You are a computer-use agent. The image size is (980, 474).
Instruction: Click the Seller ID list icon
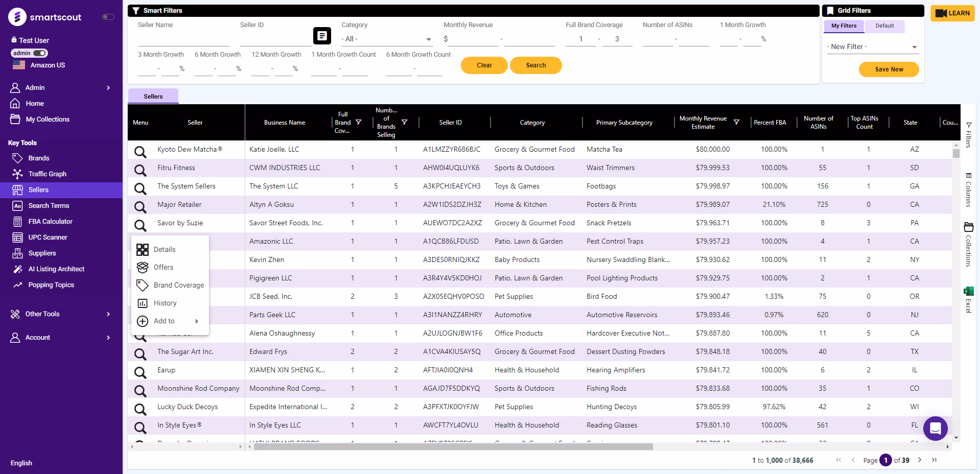pos(322,36)
